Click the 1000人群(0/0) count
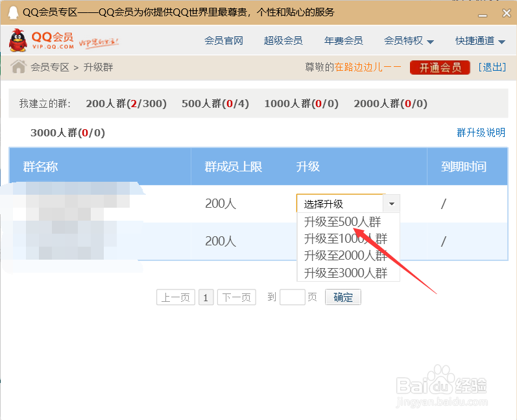This screenshot has height=420, width=517. tap(302, 104)
